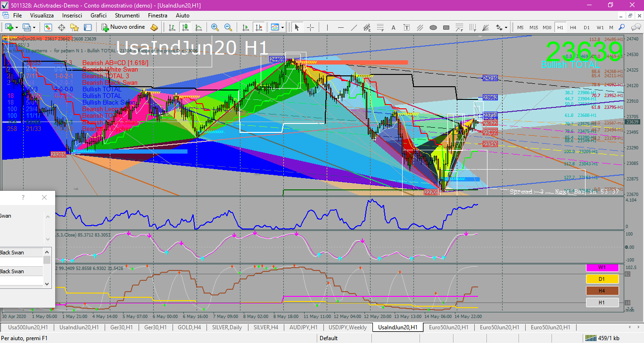Open the Indicators list icon
Viewport: 644px width, 343px height.
(275, 27)
